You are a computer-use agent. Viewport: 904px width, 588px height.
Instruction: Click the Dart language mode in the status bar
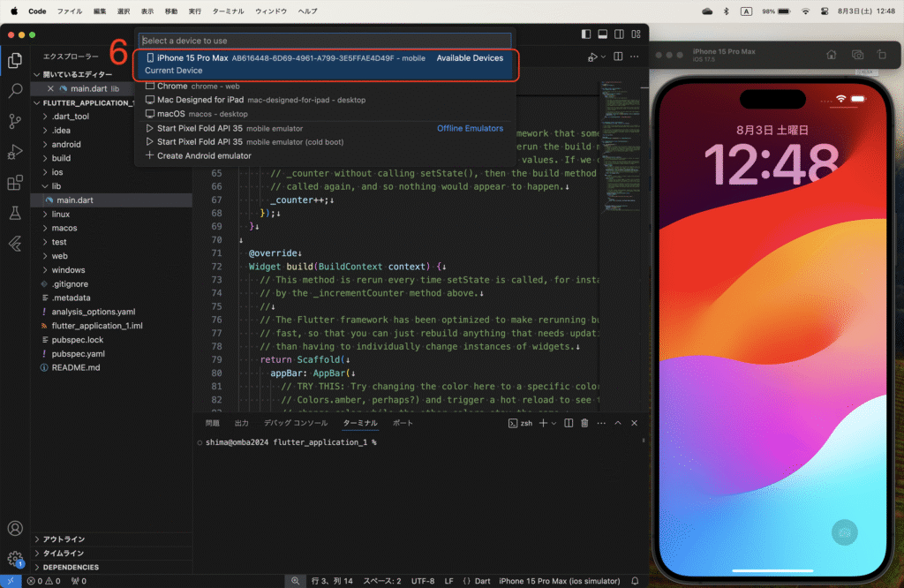coord(483,581)
